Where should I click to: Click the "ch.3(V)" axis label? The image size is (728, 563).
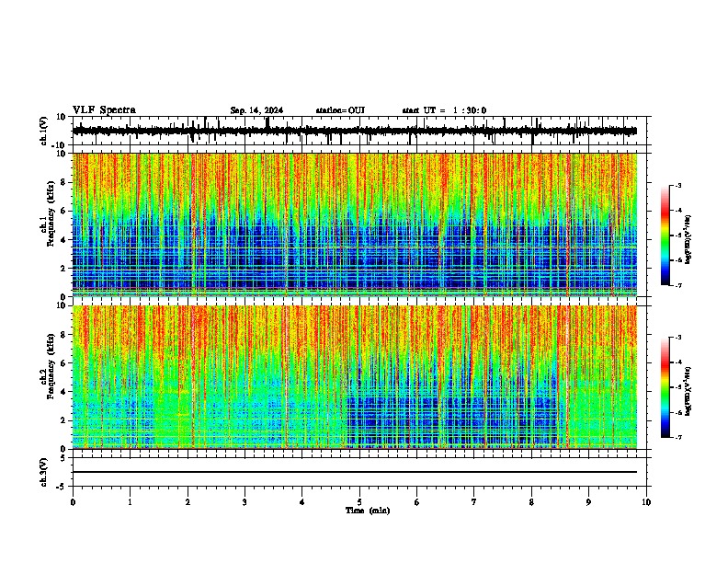(44, 472)
